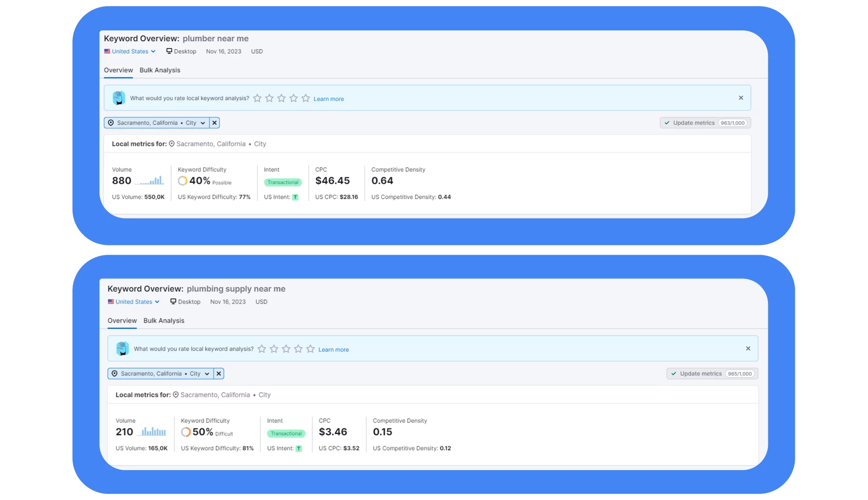Rate one star in plumber near me panel

click(257, 98)
